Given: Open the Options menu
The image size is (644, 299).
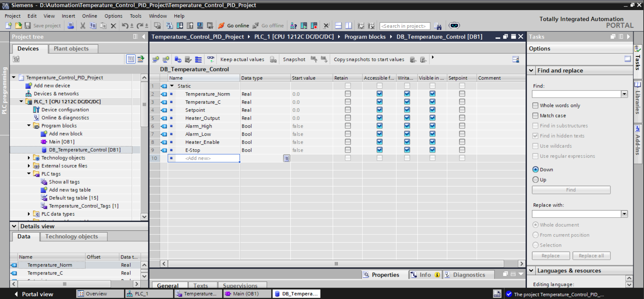Looking at the screenshot, I should (113, 16).
